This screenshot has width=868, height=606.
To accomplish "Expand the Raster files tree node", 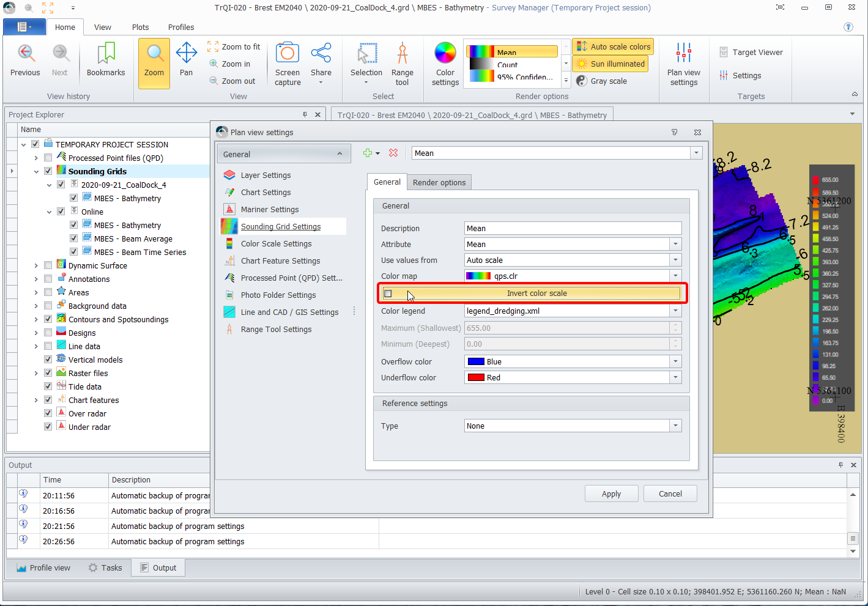I will click(36, 373).
